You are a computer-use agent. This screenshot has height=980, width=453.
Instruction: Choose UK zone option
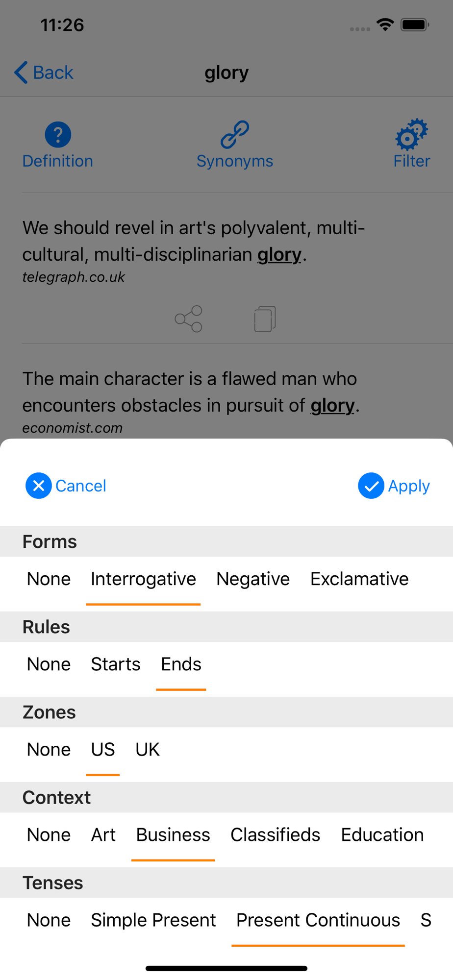(x=148, y=749)
